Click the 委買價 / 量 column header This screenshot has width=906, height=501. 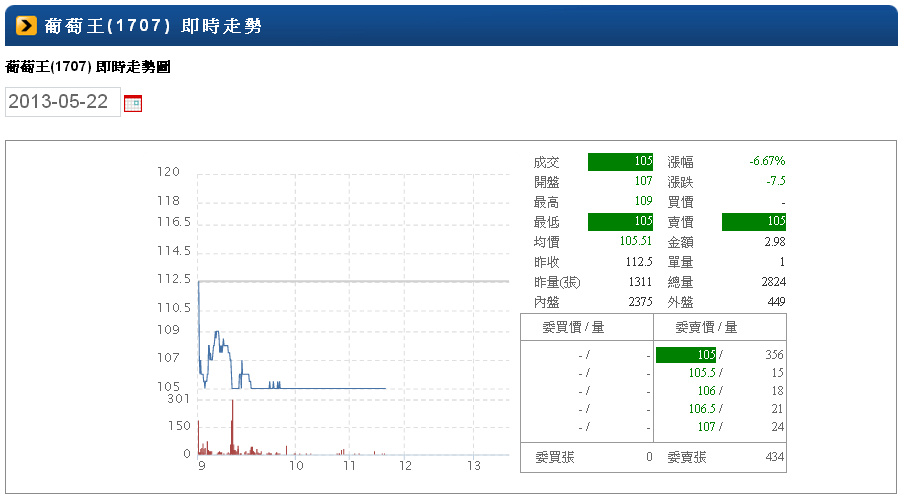(x=573, y=328)
